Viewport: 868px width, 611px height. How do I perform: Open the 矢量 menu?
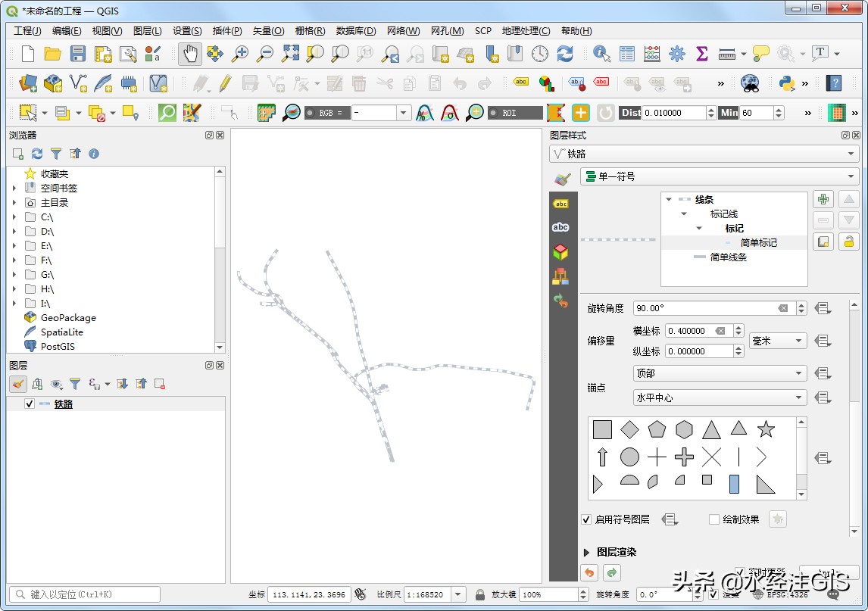(x=268, y=31)
